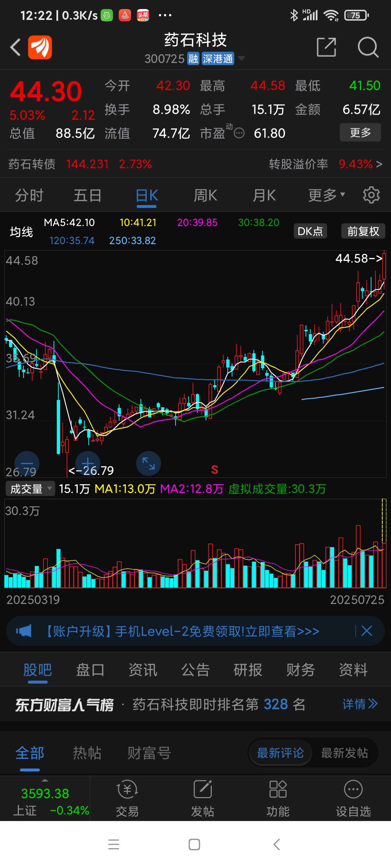Select 最新发帖 sort option
391x868 pixels.
(345, 753)
